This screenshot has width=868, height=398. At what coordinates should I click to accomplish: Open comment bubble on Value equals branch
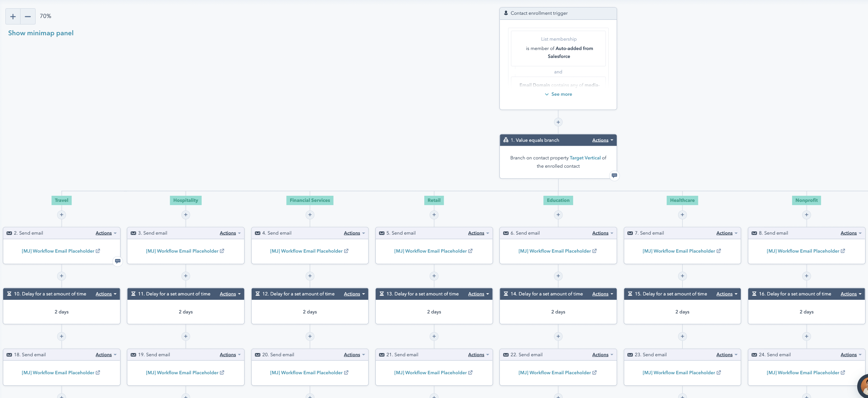point(614,176)
